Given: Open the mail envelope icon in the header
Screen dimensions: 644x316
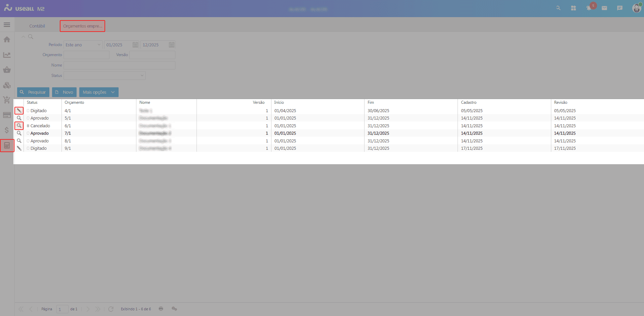Looking at the screenshot, I should (604, 8).
